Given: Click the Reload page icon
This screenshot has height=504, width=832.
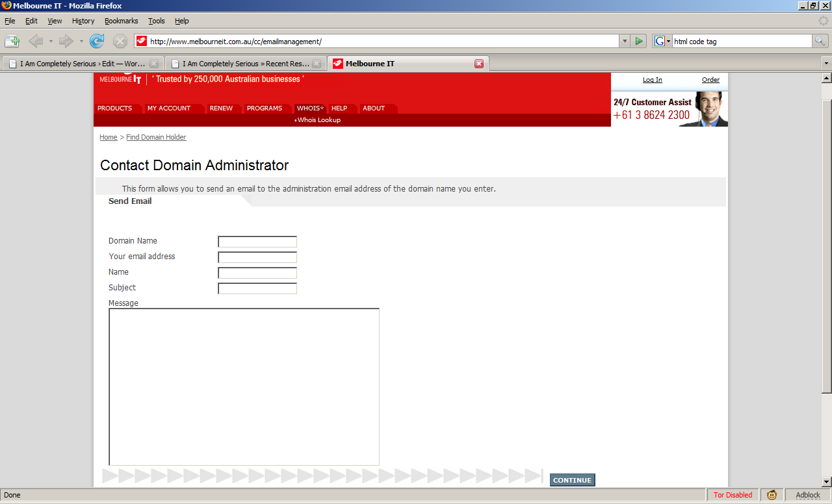Looking at the screenshot, I should (x=97, y=42).
